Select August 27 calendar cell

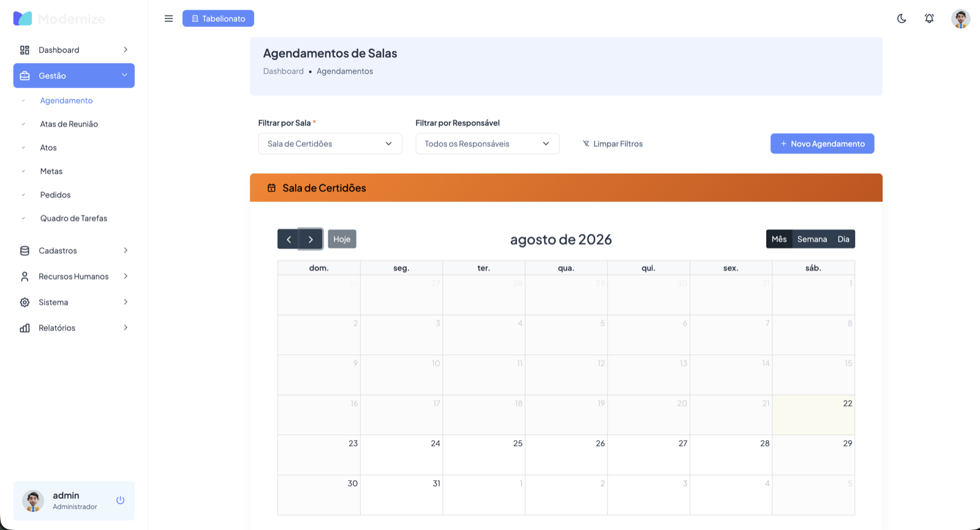pyautogui.click(x=649, y=455)
